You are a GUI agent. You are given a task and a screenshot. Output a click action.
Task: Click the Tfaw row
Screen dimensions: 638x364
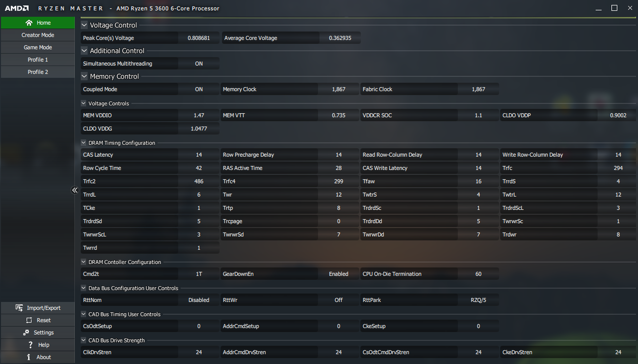tap(430, 181)
